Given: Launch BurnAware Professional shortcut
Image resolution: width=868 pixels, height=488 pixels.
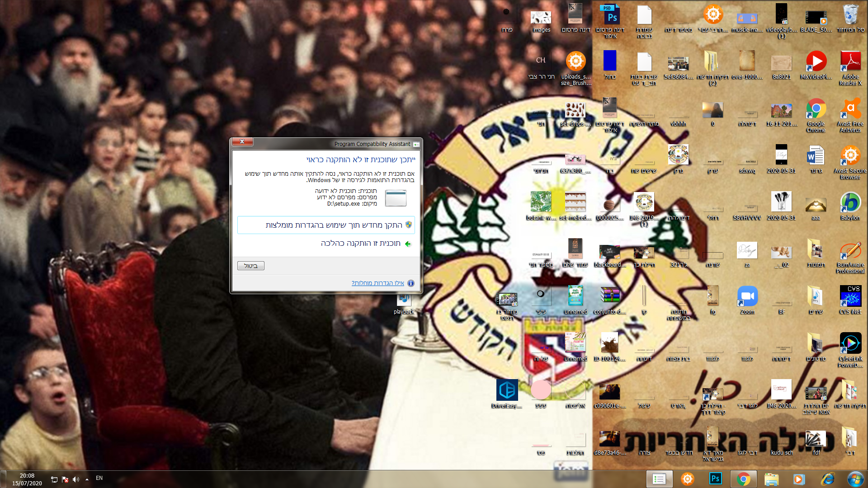Looking at the screenshot, I should point(850,257).
